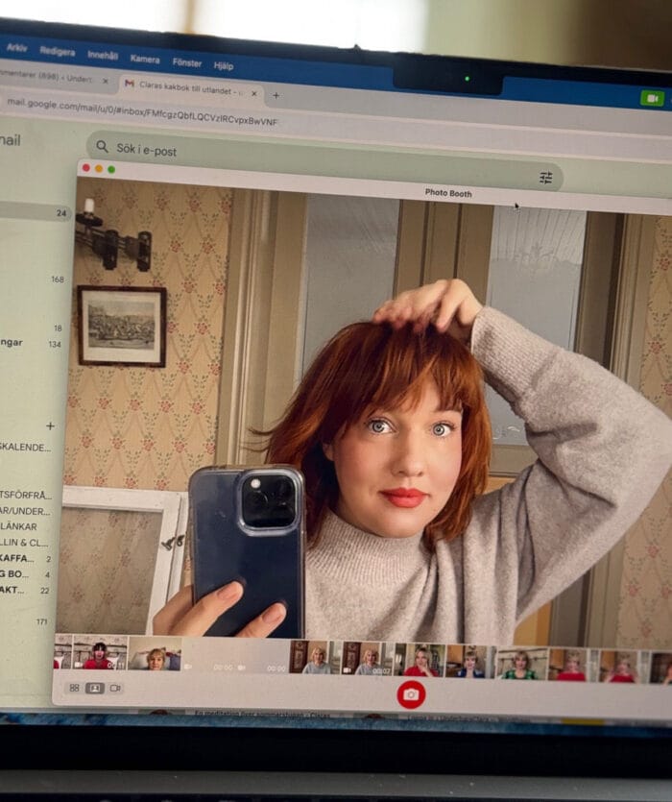Switch Photo Booth to video recording mode
The width and height of the screenshot is (672, 802).
pyautogui.click(x=115, y=688)
